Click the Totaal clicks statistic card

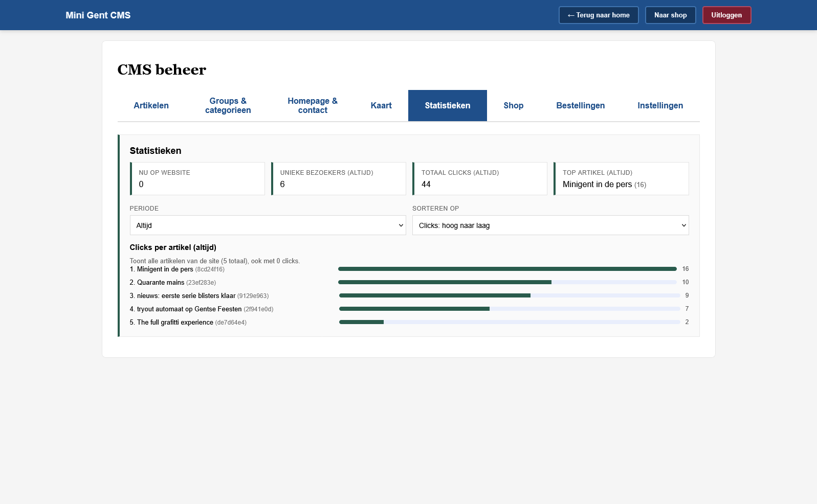[x=480, y=179]
